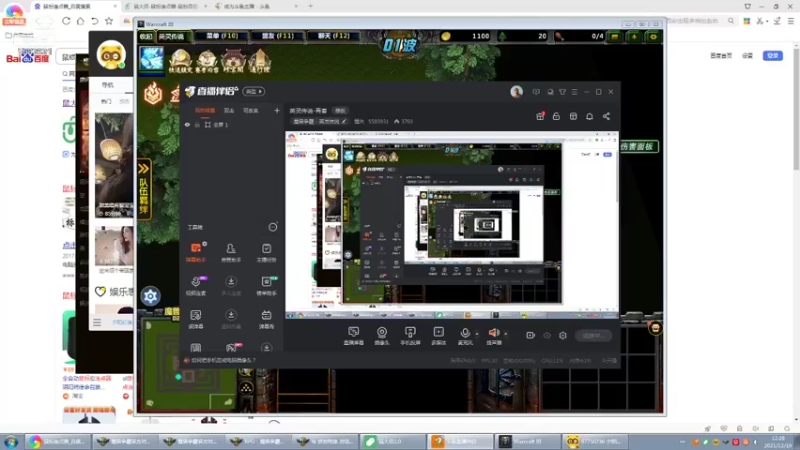Click the stream preview thumbnail area
800x450 pixels.
point(452,225)
